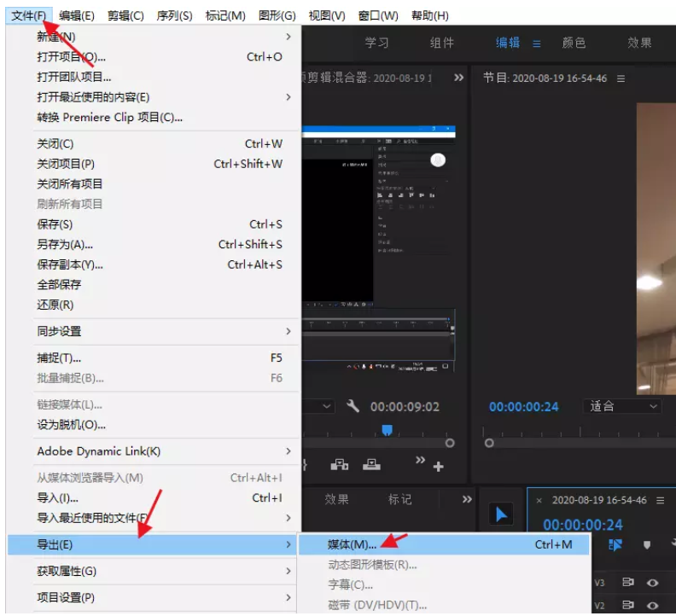Click the wrench settings icon in source monitor
This screenshot has width=676, height=616.
click(x=353, y=407)
